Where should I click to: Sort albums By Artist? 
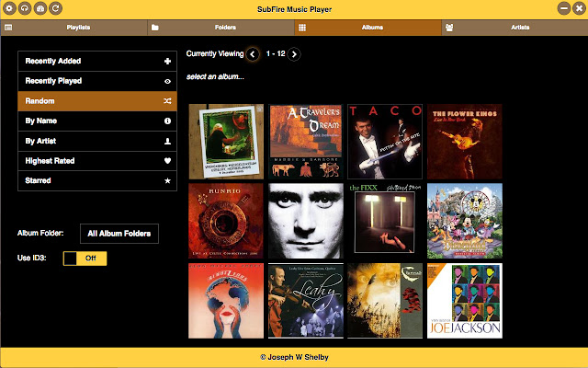(97, 141)
